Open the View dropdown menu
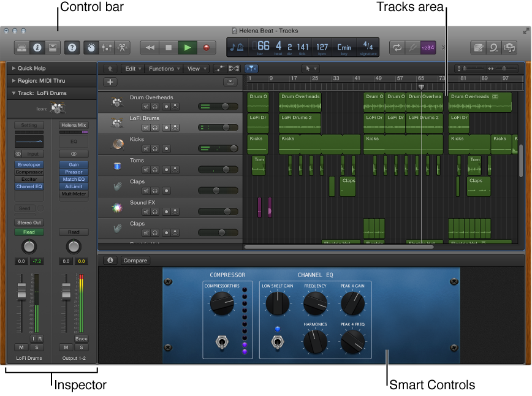The width and height of the screenshot is (532, 396). (195, 68)
